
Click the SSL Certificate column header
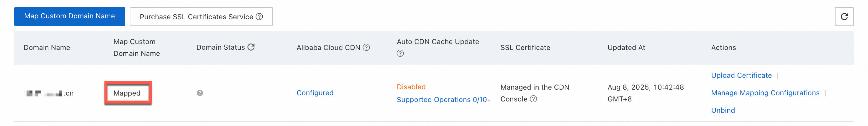pos(525,48)
